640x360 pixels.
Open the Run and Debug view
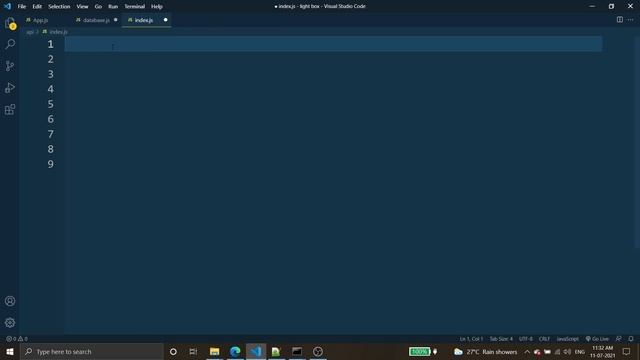pos(10,87)
